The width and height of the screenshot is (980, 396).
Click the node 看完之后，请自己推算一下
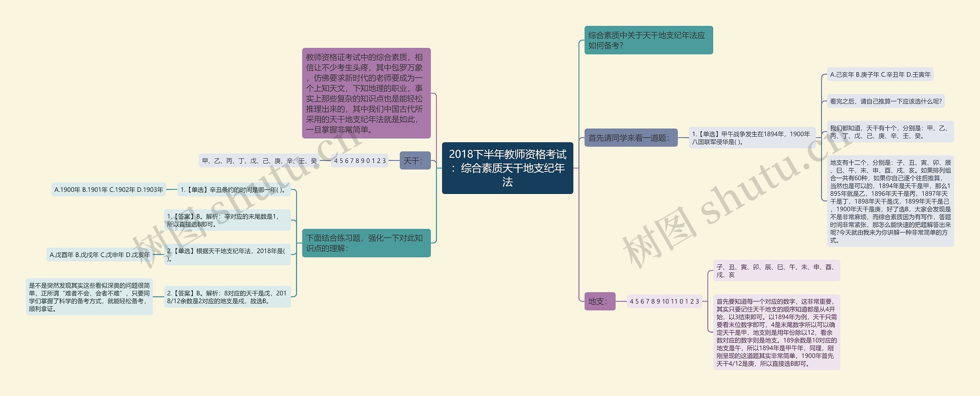point(885,101)
